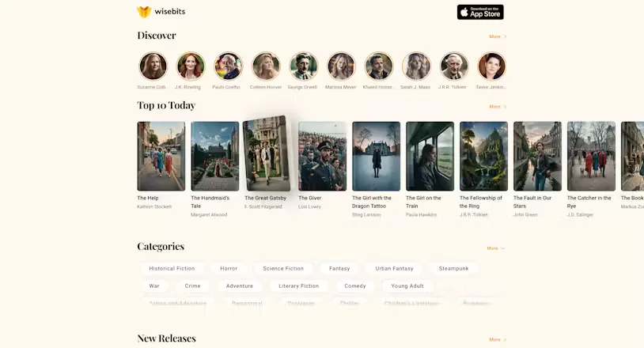Click 'The Giver' title text

[x=309, y=199]
